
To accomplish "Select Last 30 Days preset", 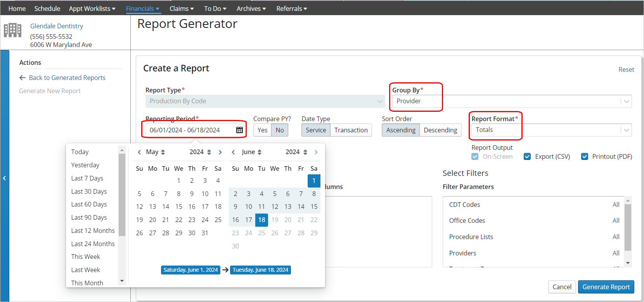I will 89,191.
